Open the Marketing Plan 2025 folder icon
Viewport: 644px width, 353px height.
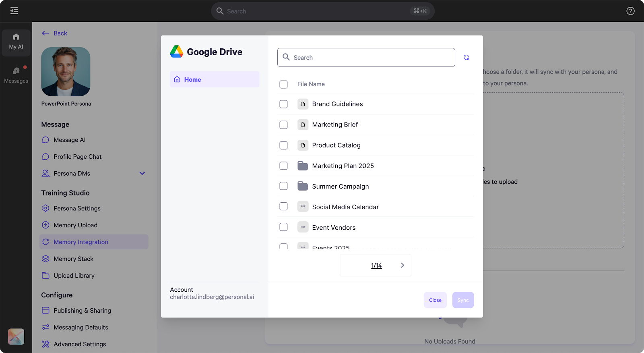[x=303, y=166]
